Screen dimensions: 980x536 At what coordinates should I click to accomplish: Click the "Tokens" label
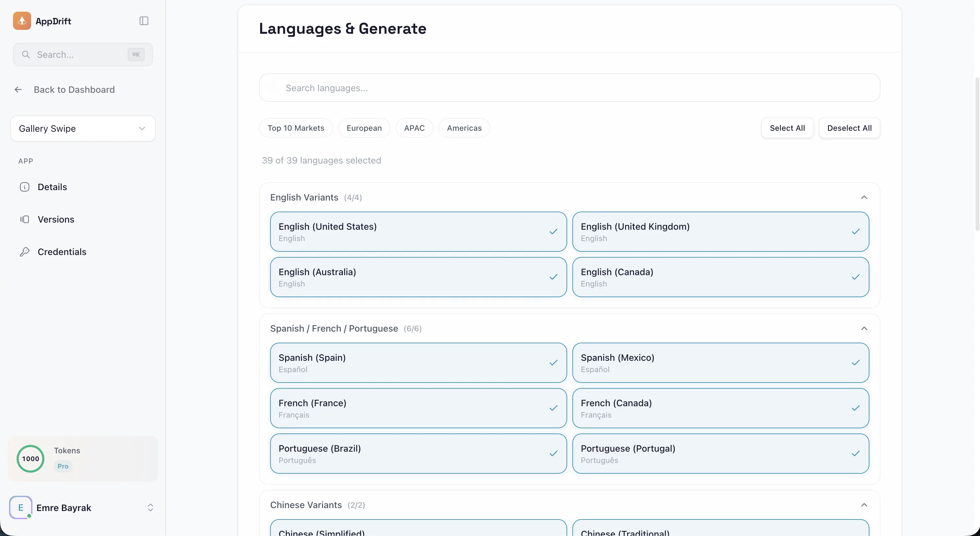[x=67, y=450]
